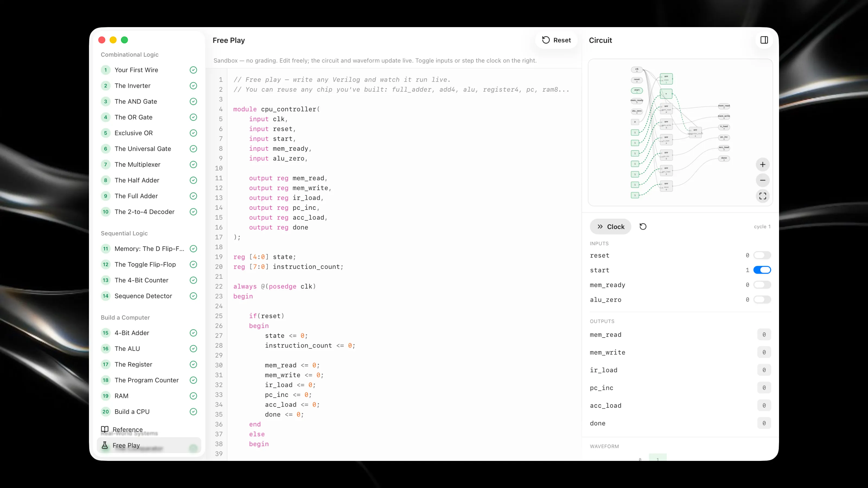
Task: Click the completed checkmark for Build a CPU
Action: pyautogui.click(x=193, y=412)
